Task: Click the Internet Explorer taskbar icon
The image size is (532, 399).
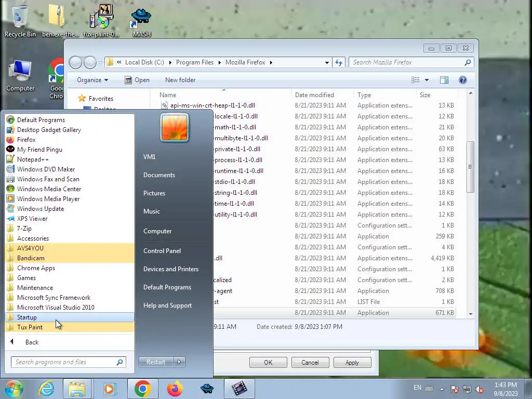Action: point(46,389)
